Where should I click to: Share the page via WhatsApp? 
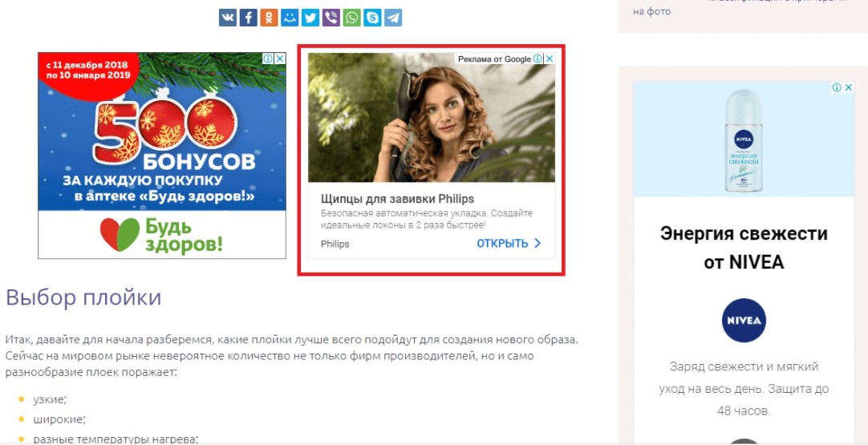[x=351, y=18]
